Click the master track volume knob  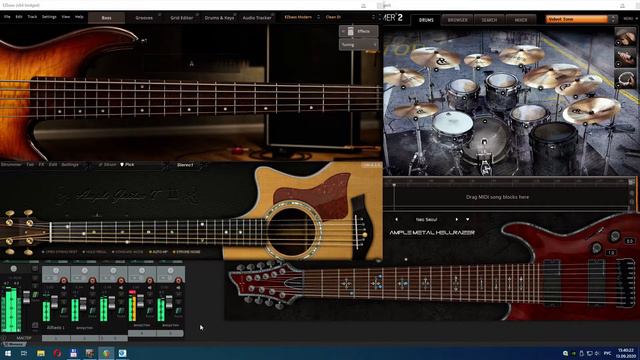[13, 269]
